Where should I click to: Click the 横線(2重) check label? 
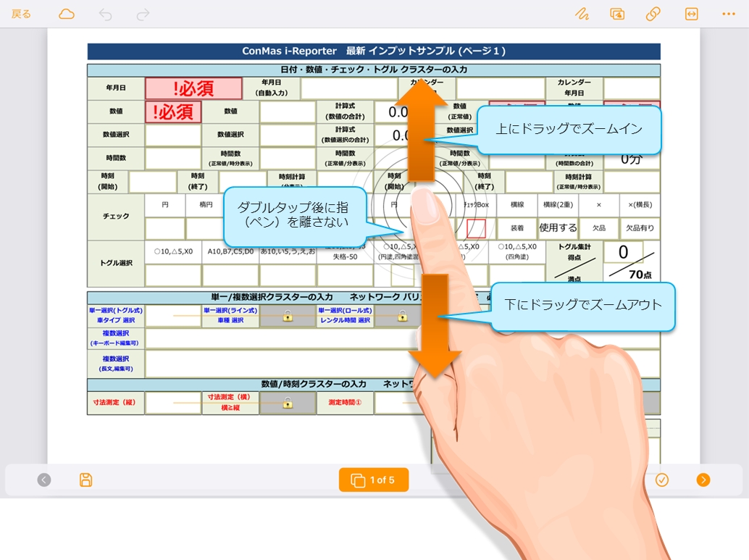(x=558, y=205)
